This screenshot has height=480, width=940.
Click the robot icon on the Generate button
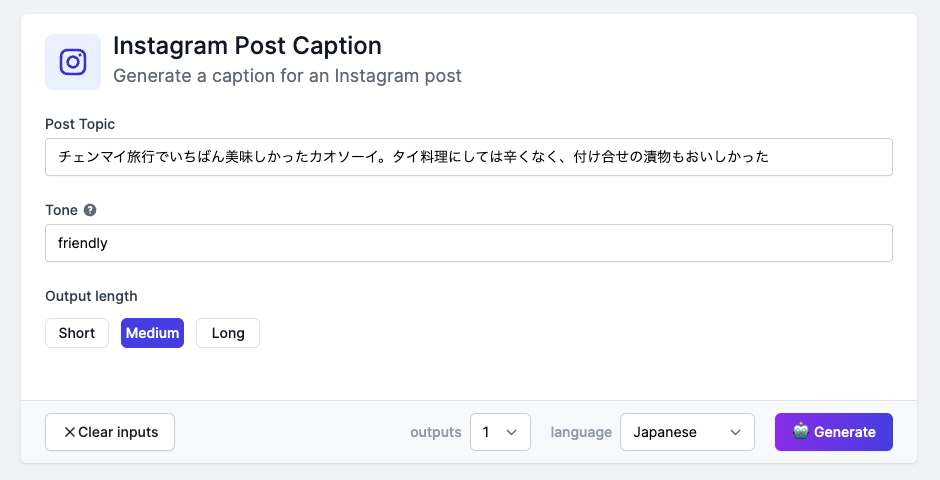click(x=801, y=431)
